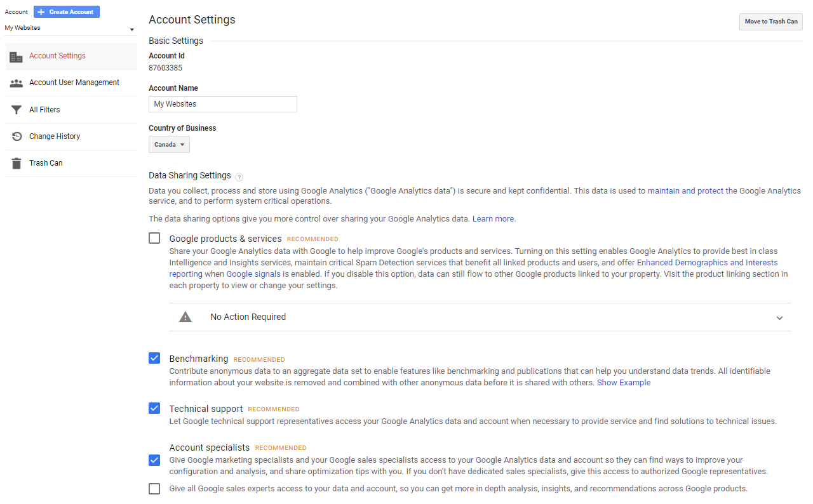Screen dimensions: 813x504
Task: Open Enhanced Demographics and Interests reporting link
Action: (x=707, y=262)
